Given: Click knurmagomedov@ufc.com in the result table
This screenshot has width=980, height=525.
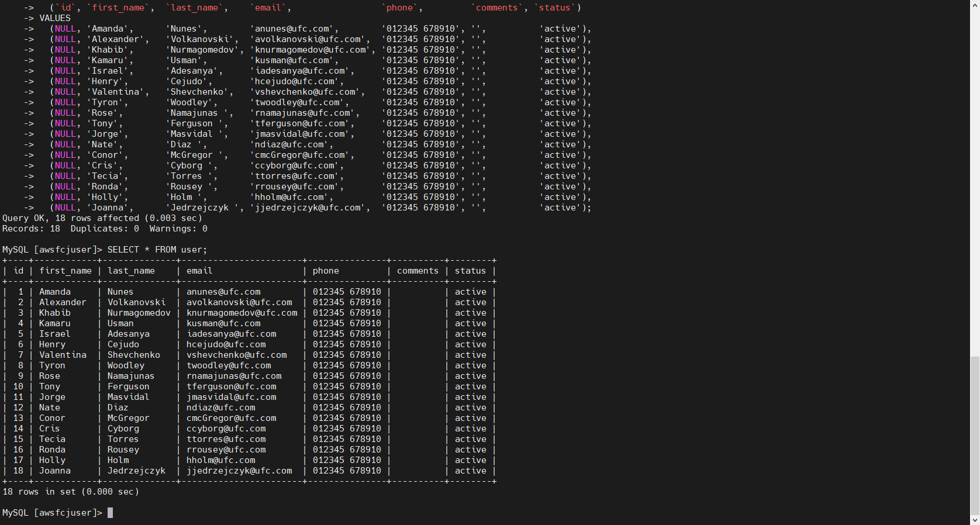Looking at the screenshot, I should point(241,313).
